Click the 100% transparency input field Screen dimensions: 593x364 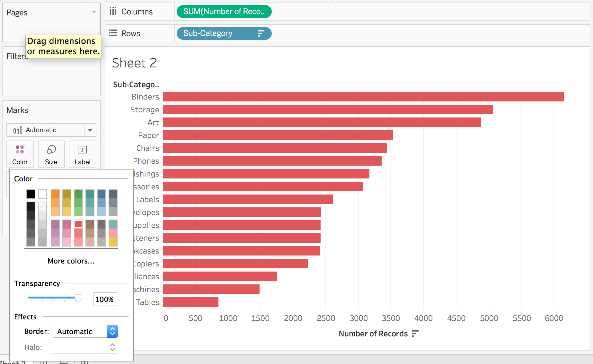[x=105, y=299]
